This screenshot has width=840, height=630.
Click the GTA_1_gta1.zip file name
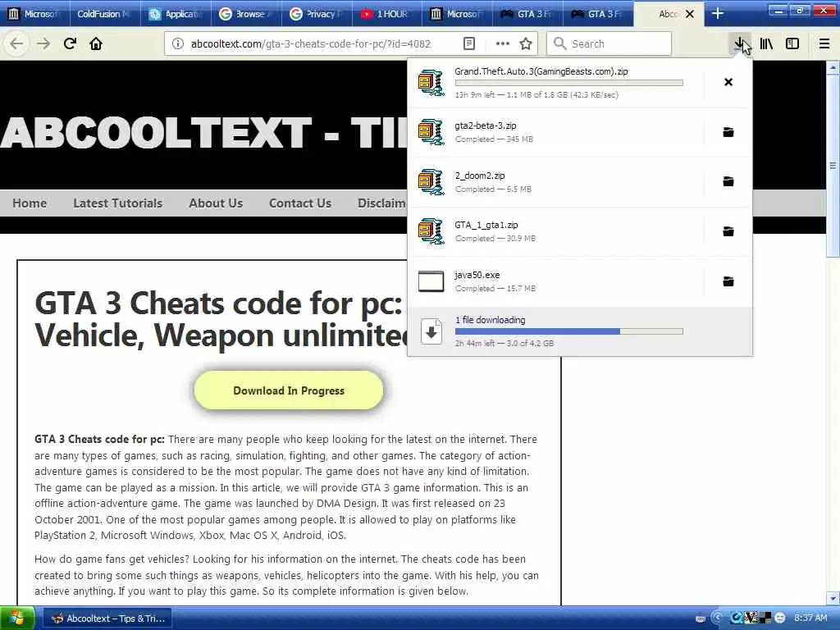[x=486, y=225]
